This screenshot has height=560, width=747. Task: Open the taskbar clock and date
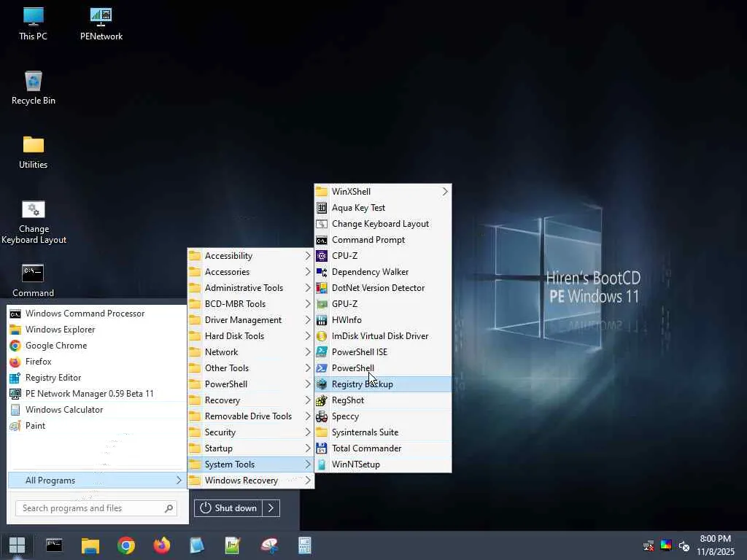(716, 545)
